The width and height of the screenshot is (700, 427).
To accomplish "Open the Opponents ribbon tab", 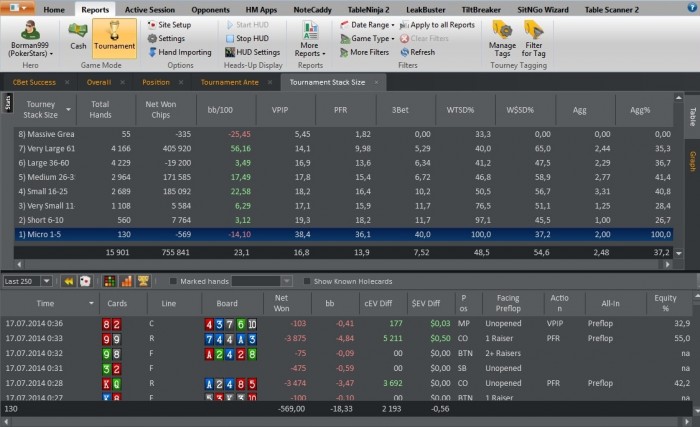I will point(210,9).
